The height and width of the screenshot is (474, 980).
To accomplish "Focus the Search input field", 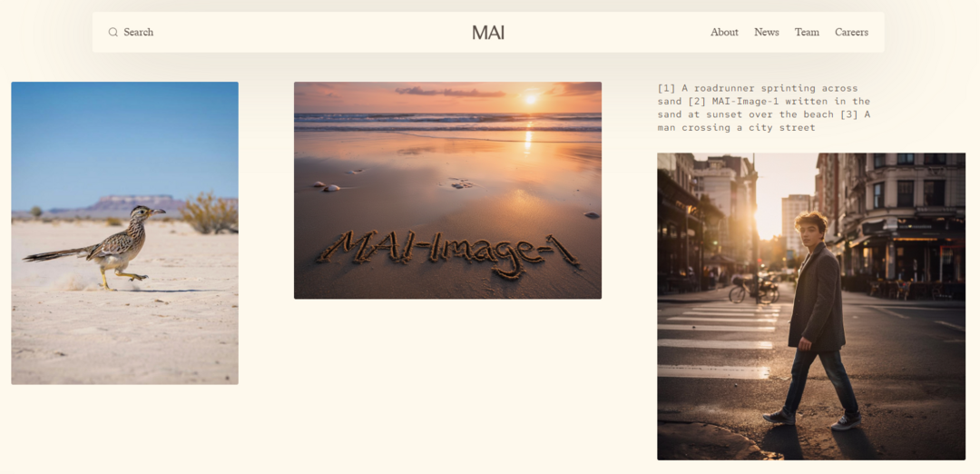I will 138,32.
